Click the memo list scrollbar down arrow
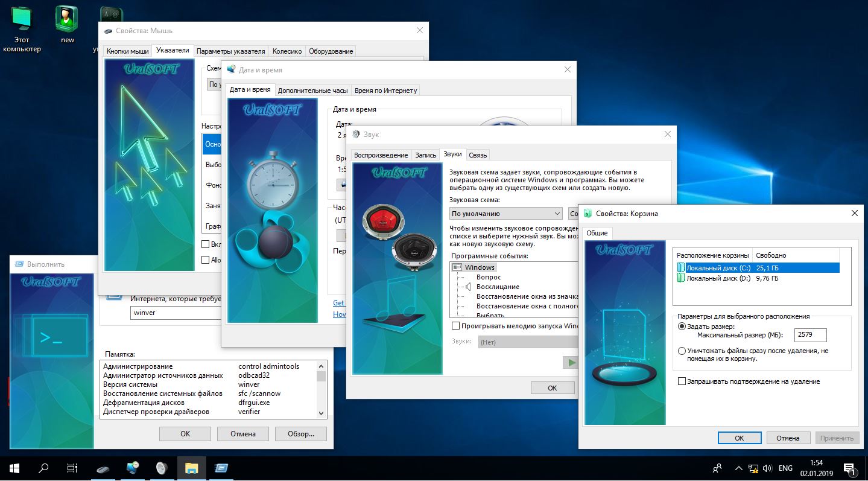This screenshot has height=481, width=868. click(x=321, y=413)
